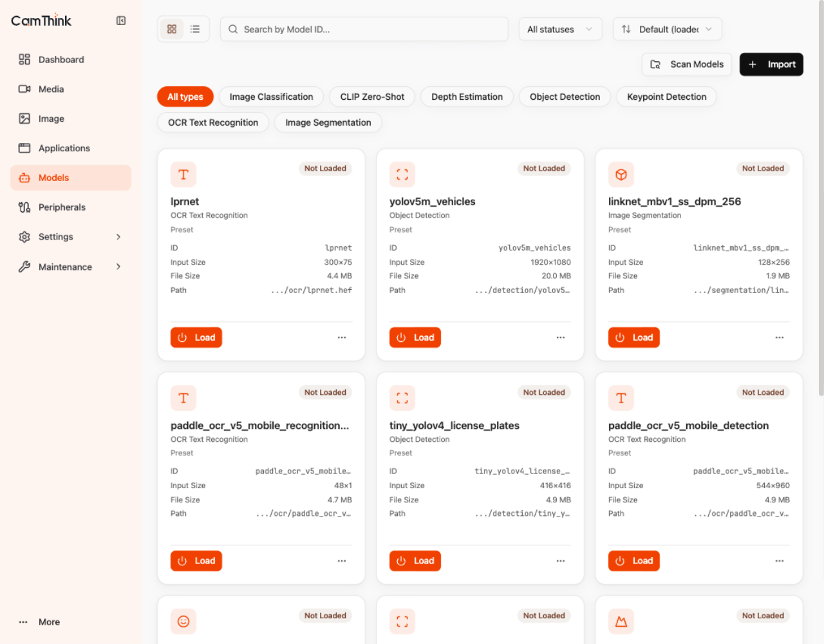Open more options for paddle_ocr_v5_mobile_recognition
This screenshot has width=824, height=644.
coord(342,561)
